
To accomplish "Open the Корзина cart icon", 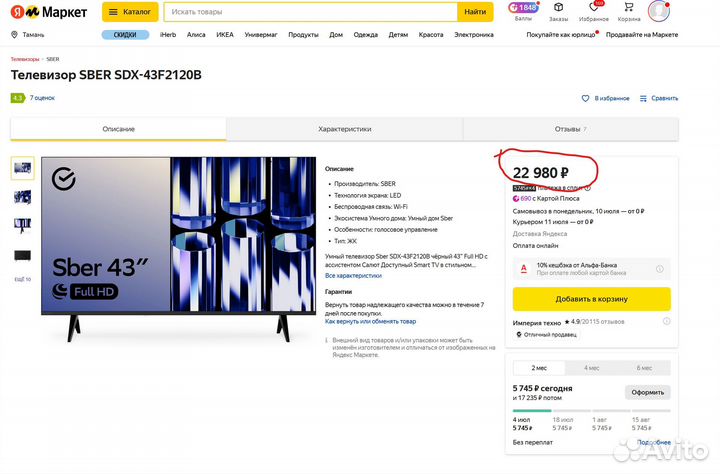I will [x=629, y=9].
